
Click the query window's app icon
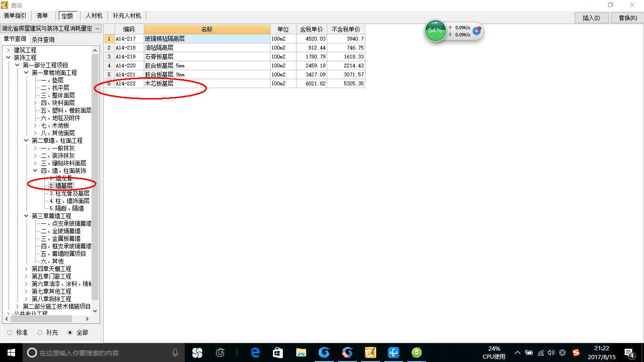[4, 5]
